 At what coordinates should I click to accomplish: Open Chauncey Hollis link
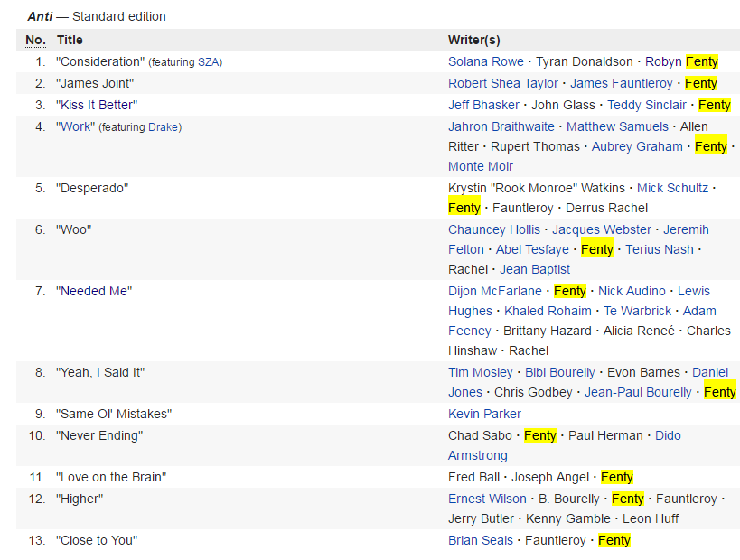[x=493, y=229]
